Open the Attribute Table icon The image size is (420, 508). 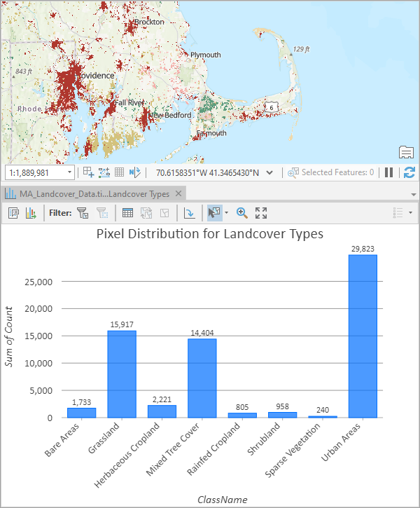[x=128, y=213]
